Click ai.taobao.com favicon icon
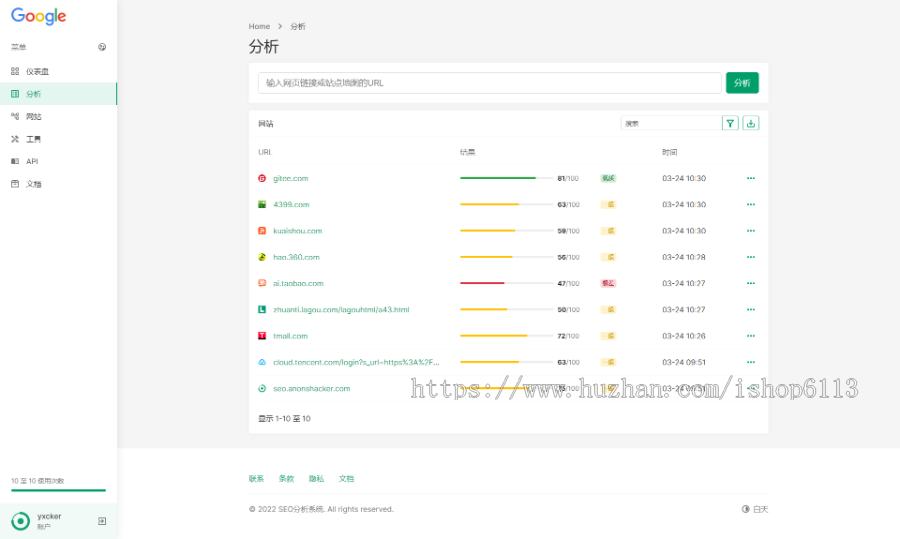The width and height of the screenshot is (900, 539). (262, 283)
